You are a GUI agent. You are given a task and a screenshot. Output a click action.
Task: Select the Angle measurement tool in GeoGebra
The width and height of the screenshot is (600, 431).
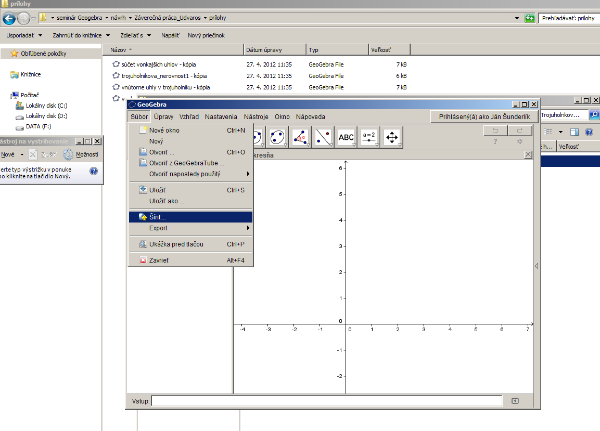point(300,137)
